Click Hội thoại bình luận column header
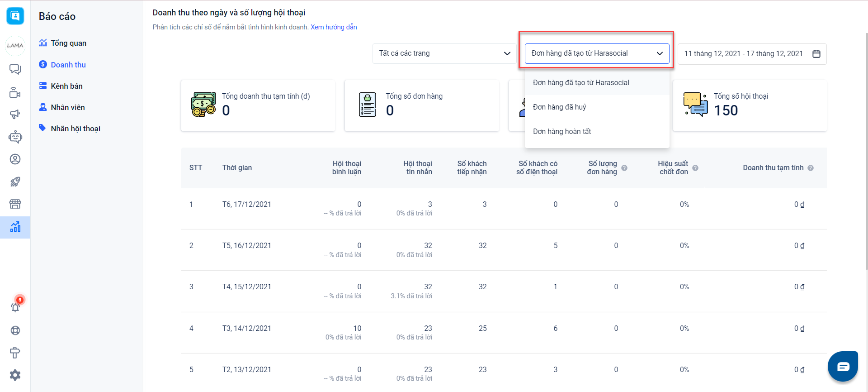The height and width of the screenshot is (392, 868). click(x=347, y=168)
